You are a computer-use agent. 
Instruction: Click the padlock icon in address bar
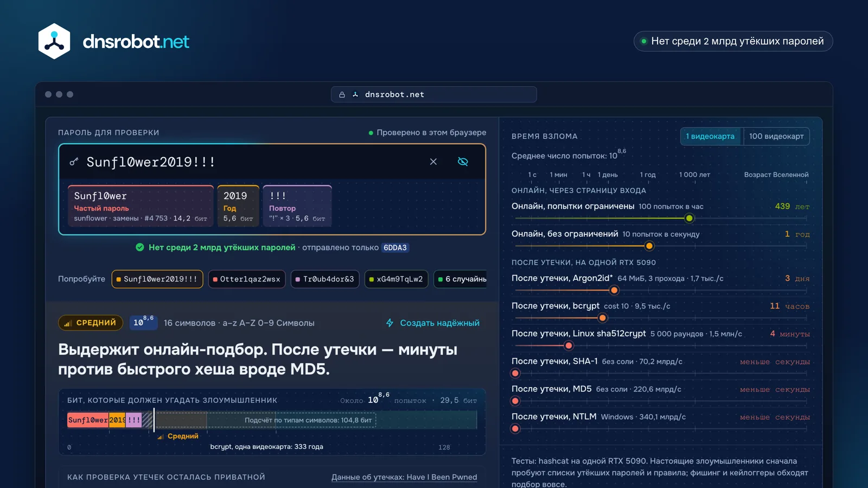coord(342,94)
